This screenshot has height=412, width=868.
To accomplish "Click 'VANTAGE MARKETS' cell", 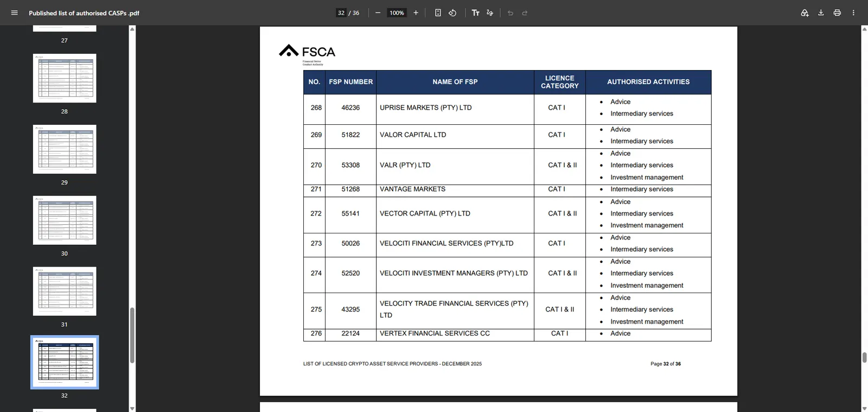I will [x=455, y=191].
